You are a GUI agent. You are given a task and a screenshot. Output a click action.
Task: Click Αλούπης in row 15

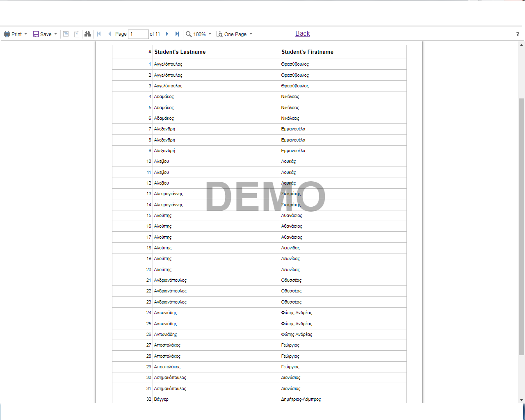163,216
